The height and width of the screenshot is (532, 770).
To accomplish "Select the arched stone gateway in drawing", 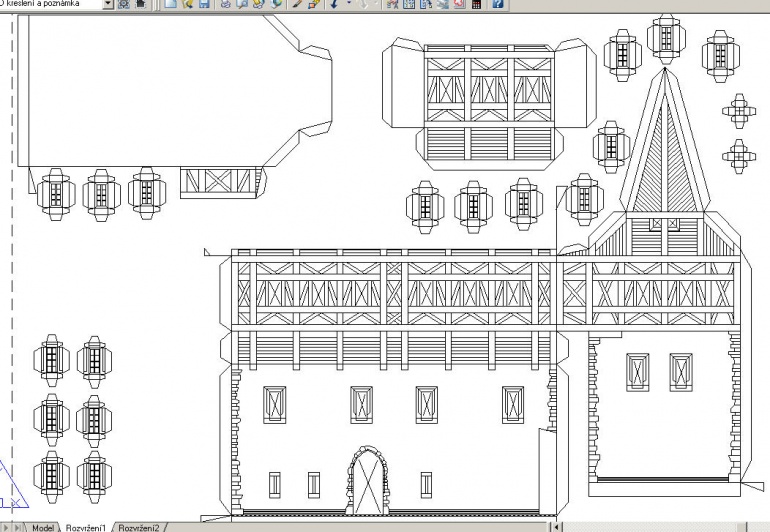I will click(x=368, y=480).
